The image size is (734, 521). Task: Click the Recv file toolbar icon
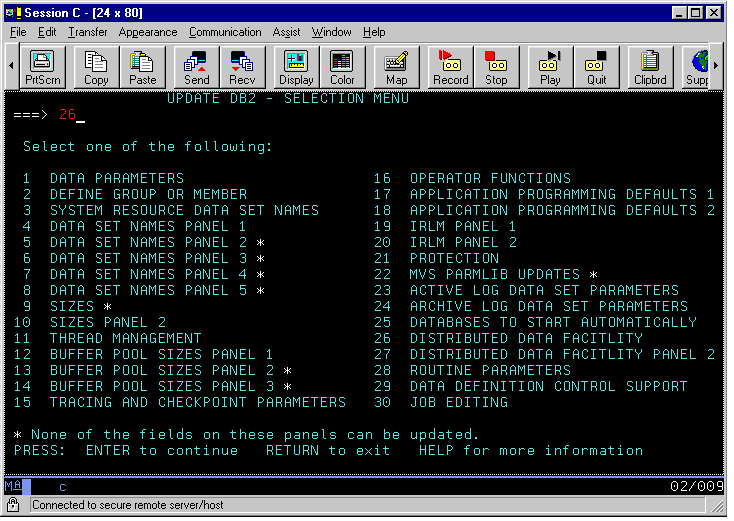(x=242, y=67)
